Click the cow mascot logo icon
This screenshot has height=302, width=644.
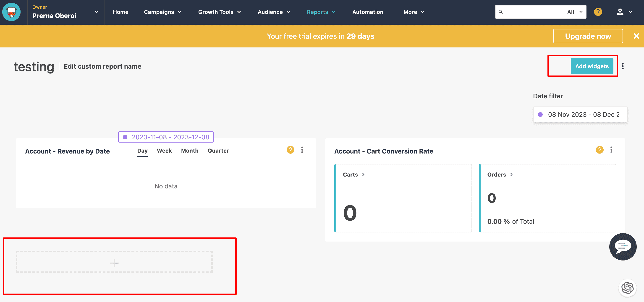[11, 12]
